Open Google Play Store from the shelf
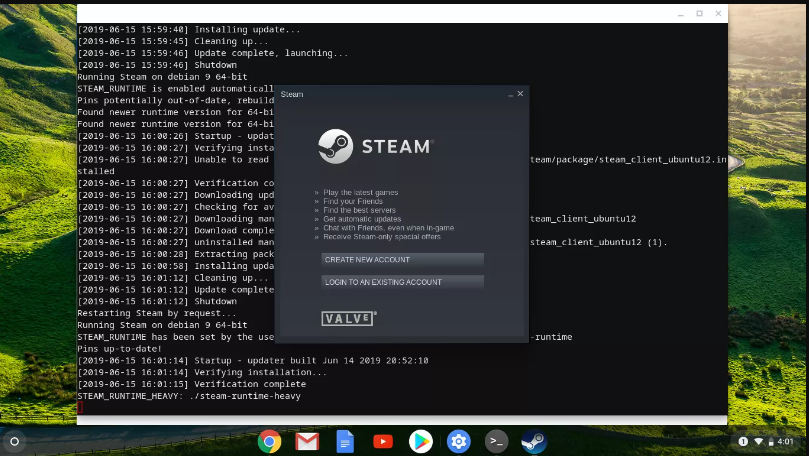Image resolution: width=809 pixels, height=456 pixels. (x=420, y=442)
